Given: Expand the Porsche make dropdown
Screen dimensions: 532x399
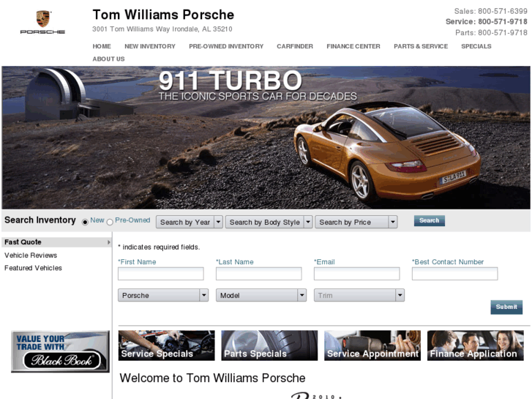Looking at the screenshot, I should pos(163,295).
